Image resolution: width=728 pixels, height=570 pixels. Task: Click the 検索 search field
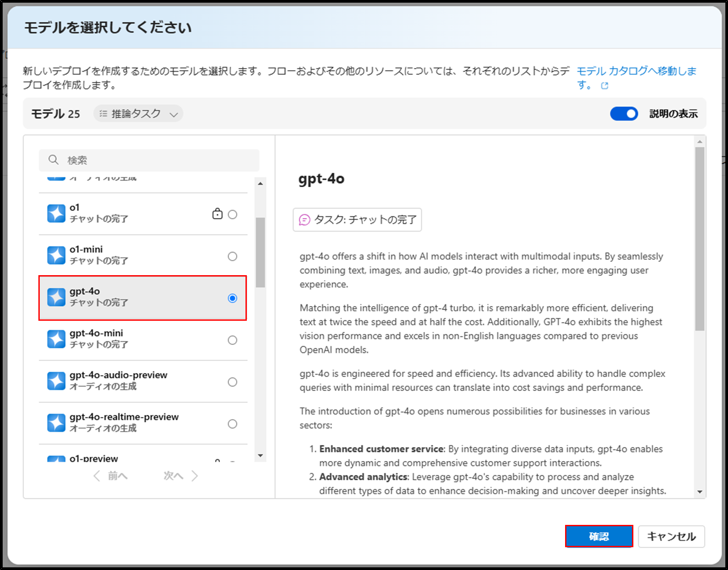point(149,160)
